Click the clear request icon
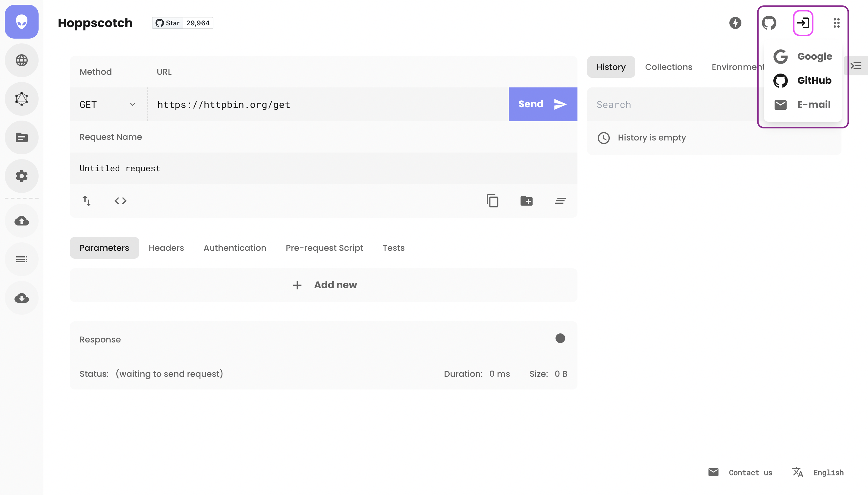This screenshot has width=868, height=495. (559, 200)
